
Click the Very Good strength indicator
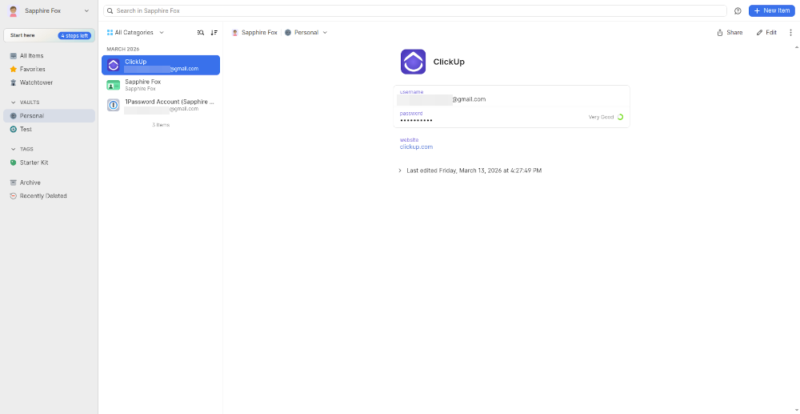pos(606,117)
